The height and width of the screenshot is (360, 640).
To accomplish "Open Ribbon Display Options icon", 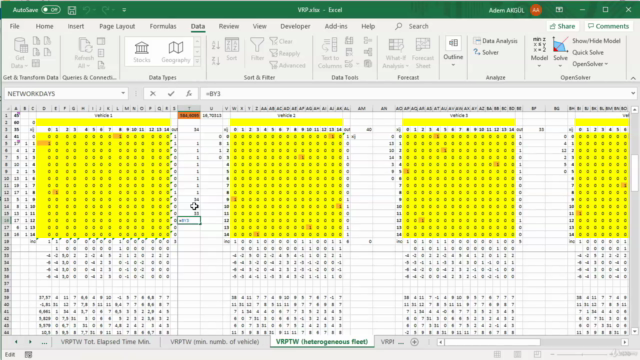I will (x=559, y=10).
